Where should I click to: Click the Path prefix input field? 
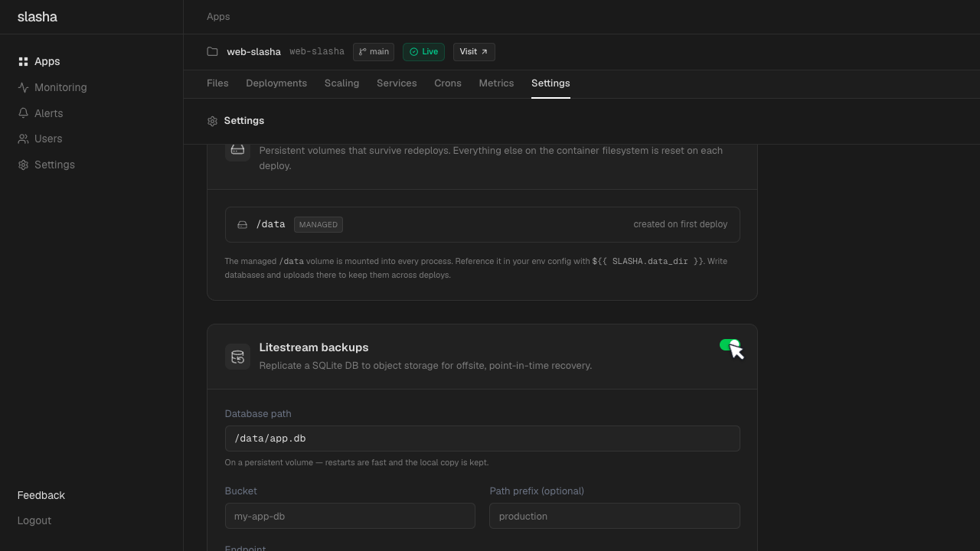[x=615, y=516]
